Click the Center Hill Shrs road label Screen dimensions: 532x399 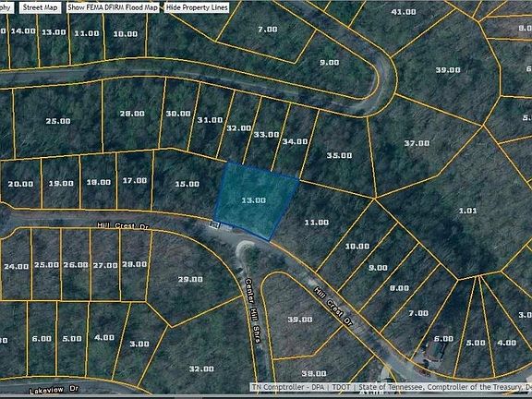coord(253,310)
